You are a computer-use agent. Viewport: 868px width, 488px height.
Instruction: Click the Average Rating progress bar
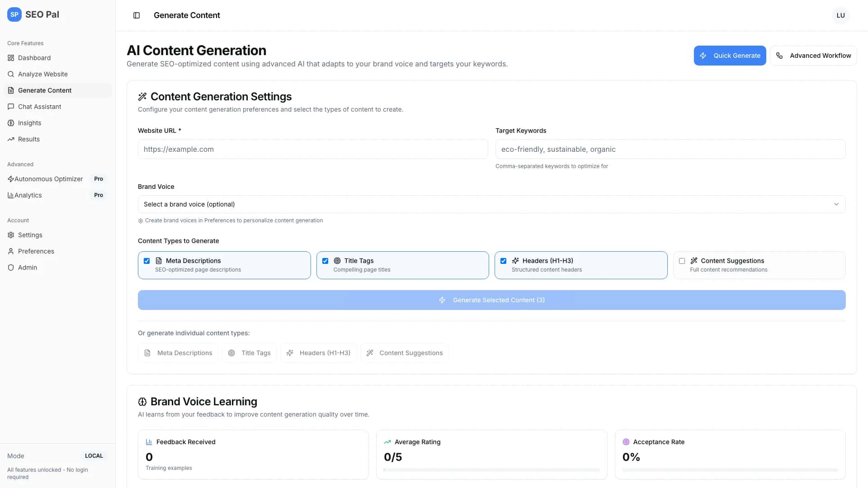491,469
